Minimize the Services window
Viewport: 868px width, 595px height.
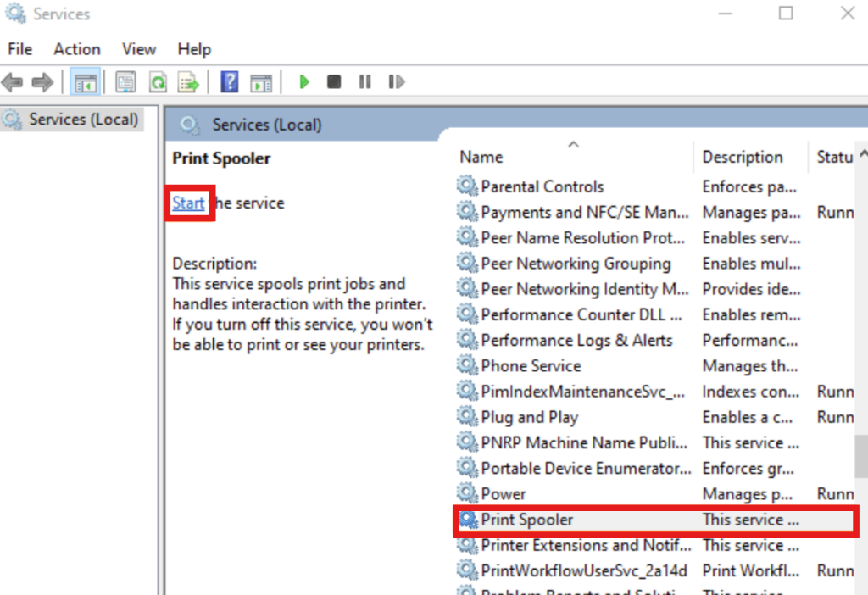[726, 14]
